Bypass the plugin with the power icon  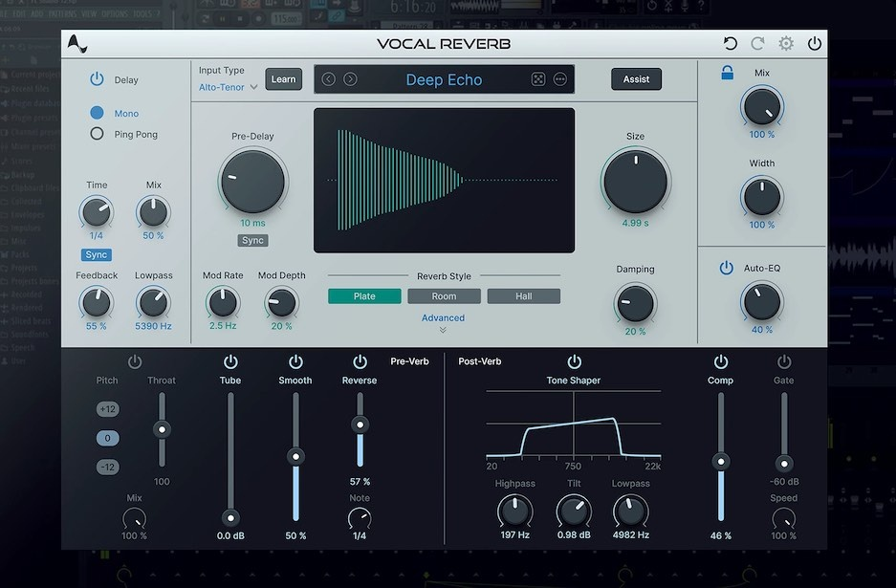[x=815, y=43]
